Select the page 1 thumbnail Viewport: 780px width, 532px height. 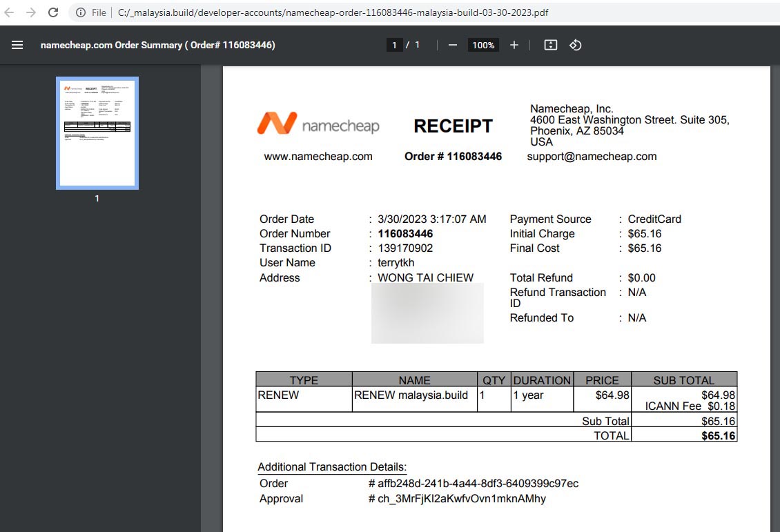click(97, 132)
